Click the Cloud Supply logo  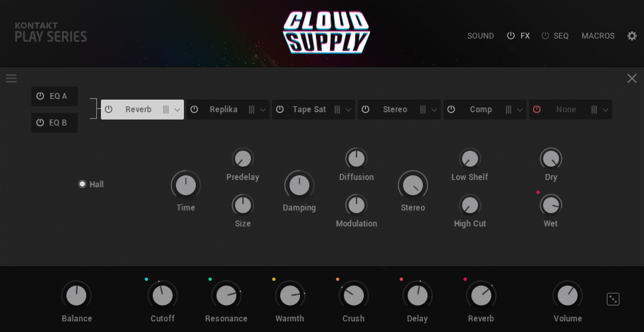click(326, 32)
